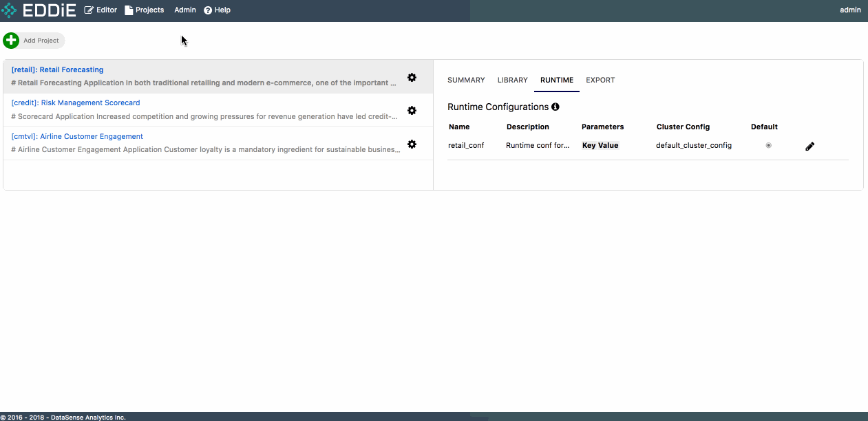Select the Default radio button for retail_conf

pyautogui.click(x=768, y=146)
